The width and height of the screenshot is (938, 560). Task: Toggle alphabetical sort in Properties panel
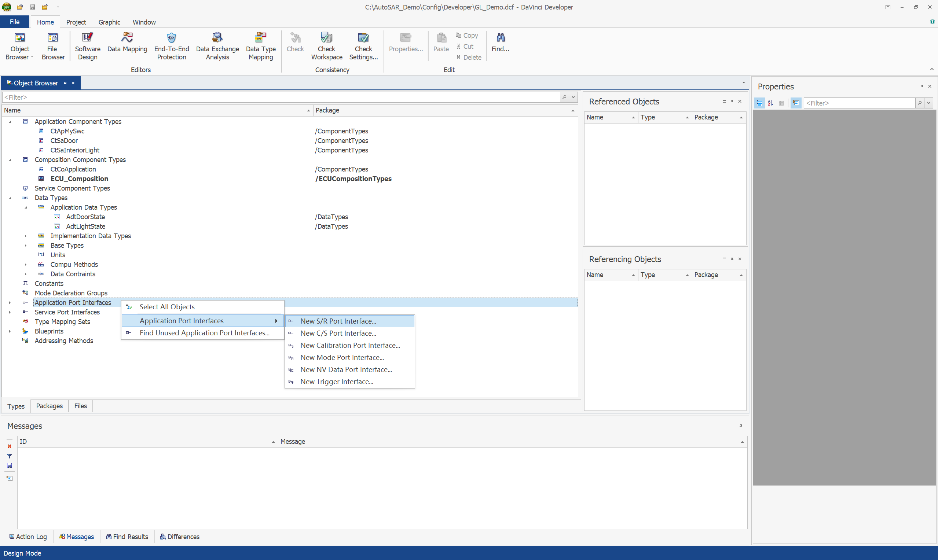770,103
